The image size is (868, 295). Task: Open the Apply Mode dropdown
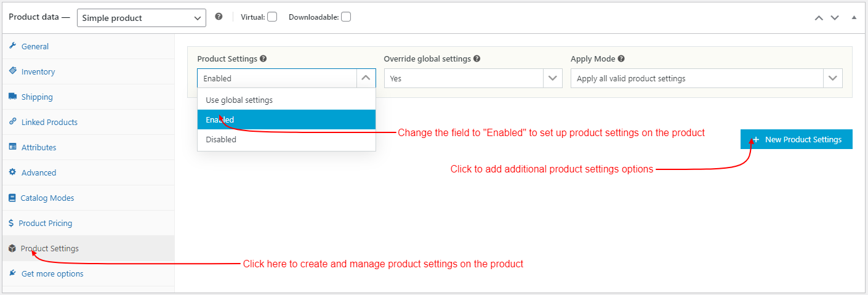[x=706, y=78]
